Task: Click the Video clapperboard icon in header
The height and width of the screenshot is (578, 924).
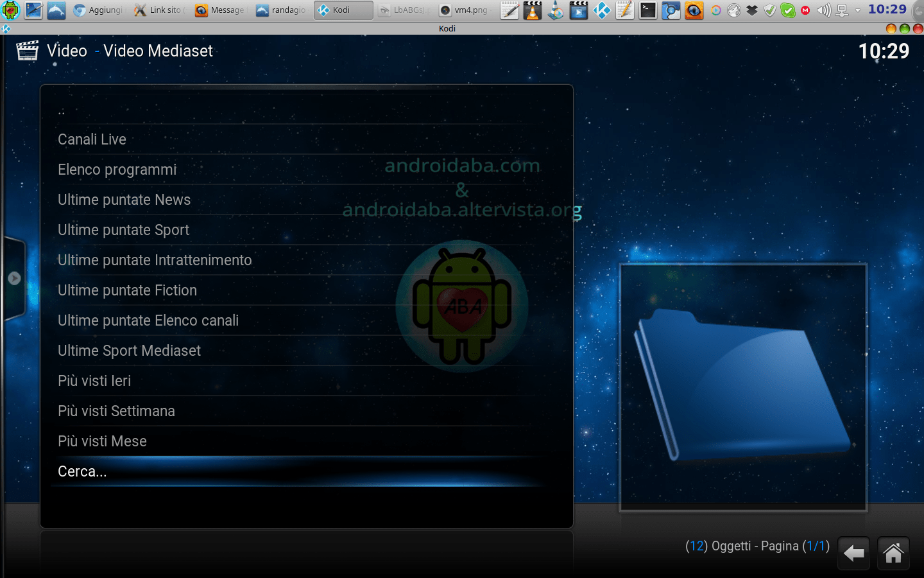Action: pos(27,51)
